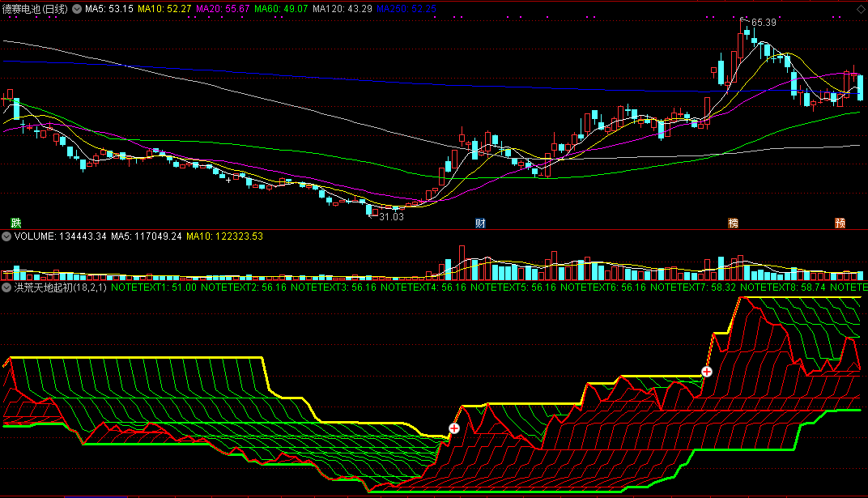Viewport: 868px width, 498px height.
Task: Click the 65.39 high price label
Action: pos(764,23)
